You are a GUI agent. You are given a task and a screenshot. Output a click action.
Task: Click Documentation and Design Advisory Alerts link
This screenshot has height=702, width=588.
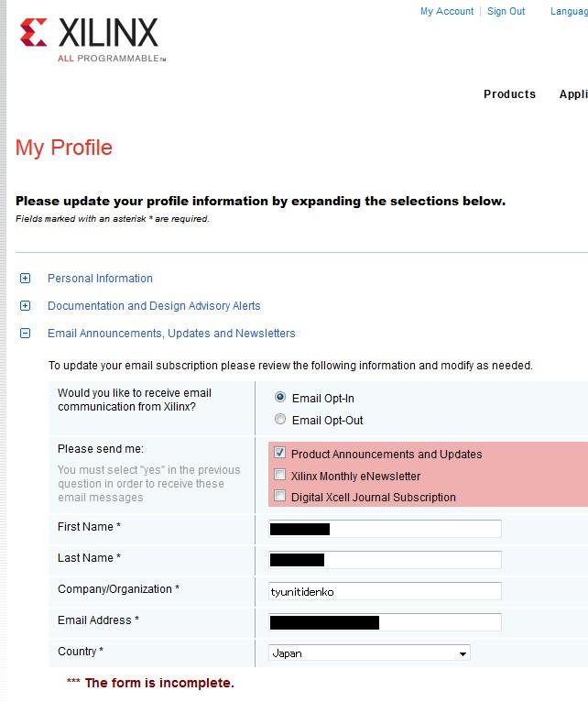click(x=154, y=306)
